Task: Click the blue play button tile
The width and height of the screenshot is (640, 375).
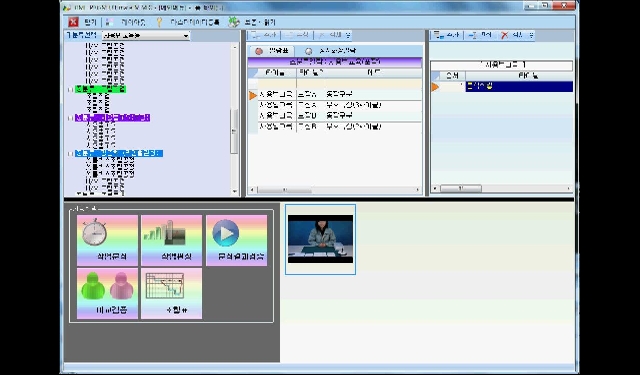Action: 236,240
